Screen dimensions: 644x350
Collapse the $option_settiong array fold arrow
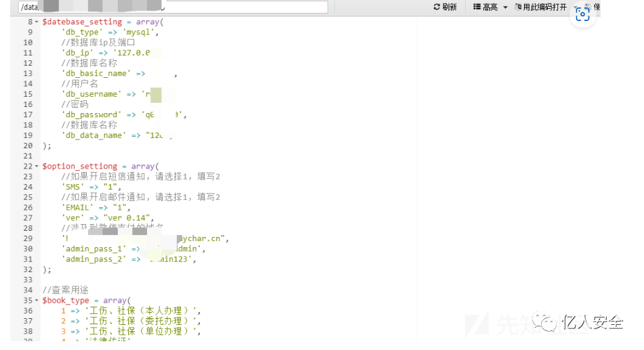click(37, 166)
